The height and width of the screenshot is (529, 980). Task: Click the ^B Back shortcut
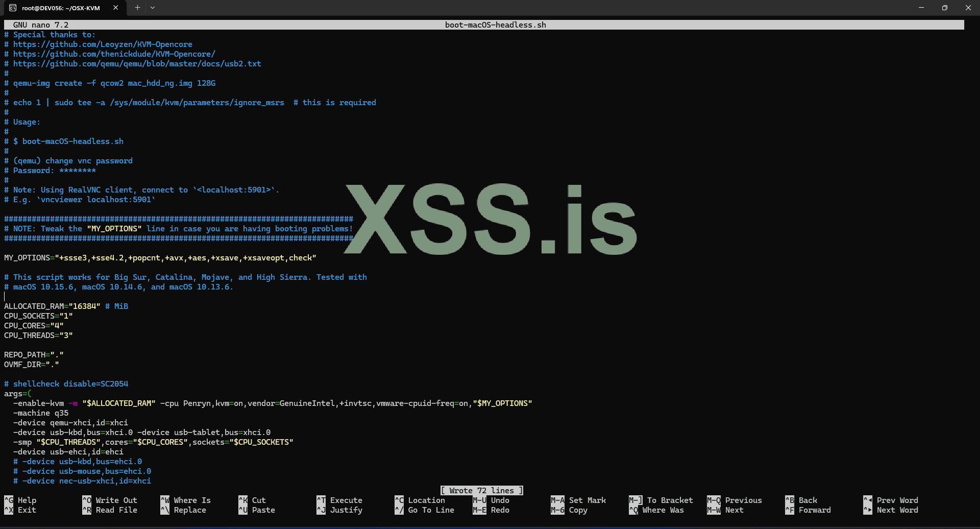click(801, 500)
